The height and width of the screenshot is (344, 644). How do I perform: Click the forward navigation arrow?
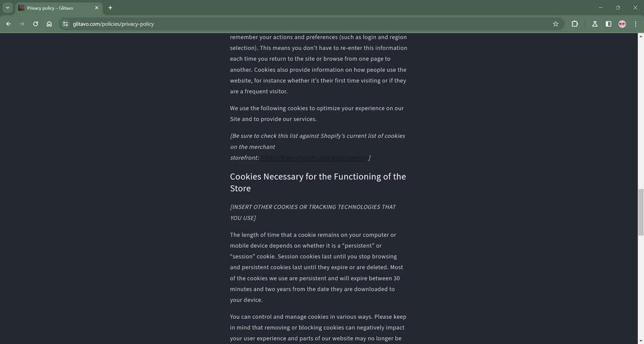tap(22, 24)
